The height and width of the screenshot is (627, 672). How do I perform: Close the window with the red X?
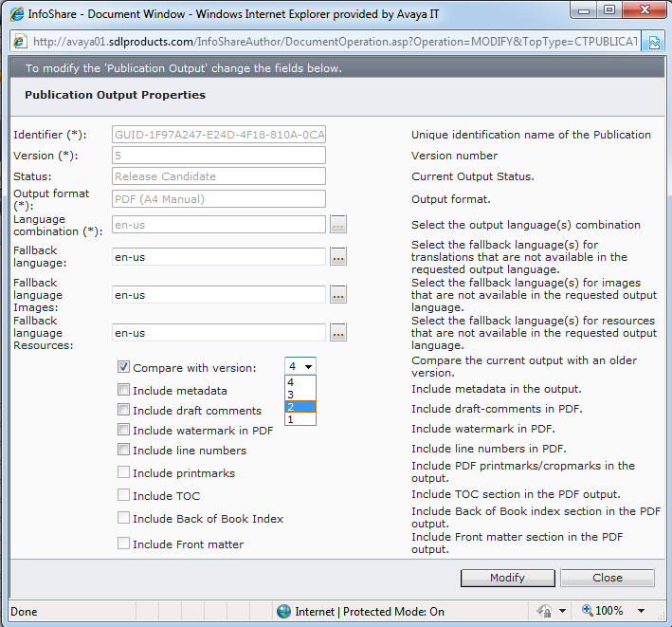coord(645,10)
